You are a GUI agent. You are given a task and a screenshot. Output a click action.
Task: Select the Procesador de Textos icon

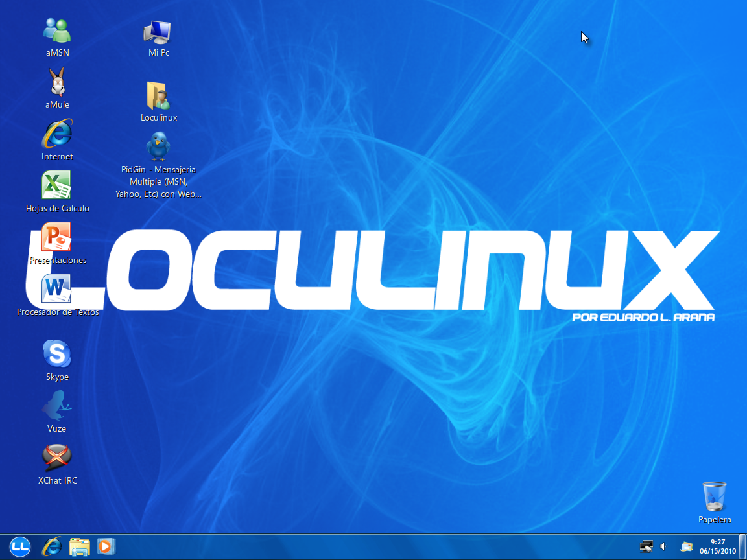57,289
